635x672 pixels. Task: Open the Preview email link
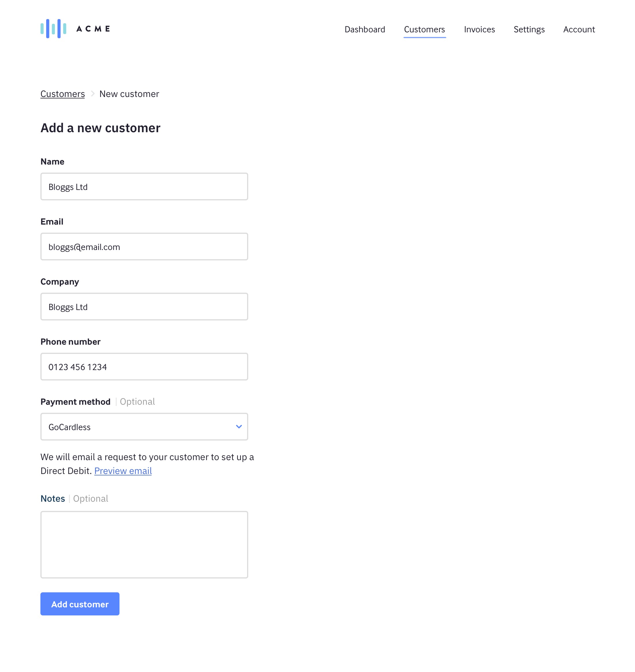pos(123,471)
